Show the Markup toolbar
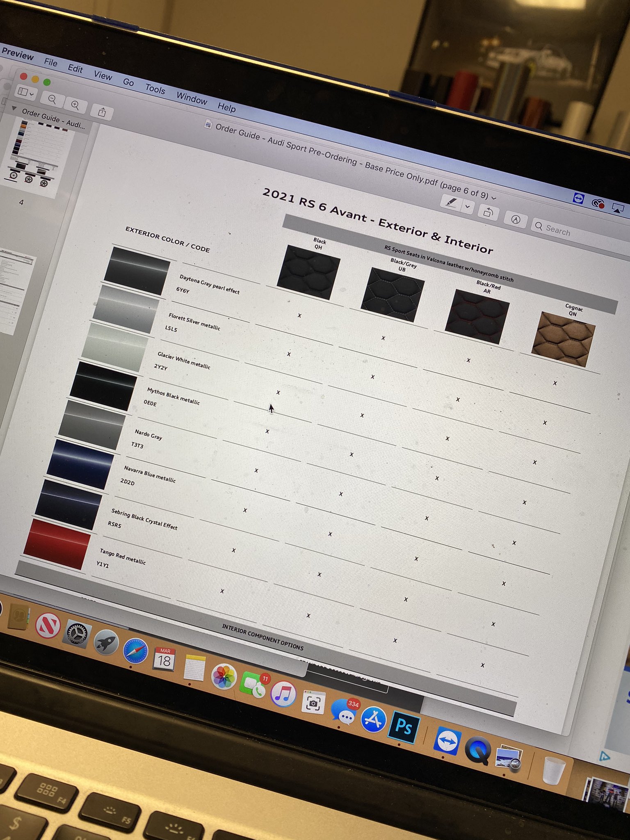The height and width of the screenshot is (840, 630). click(516, 219)
